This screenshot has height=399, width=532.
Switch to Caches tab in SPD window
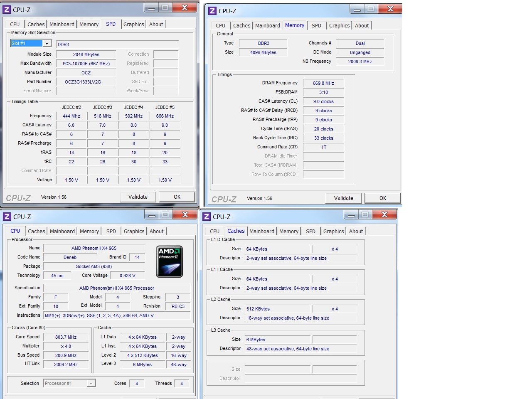pyautogui.click(x=36, y=24)
